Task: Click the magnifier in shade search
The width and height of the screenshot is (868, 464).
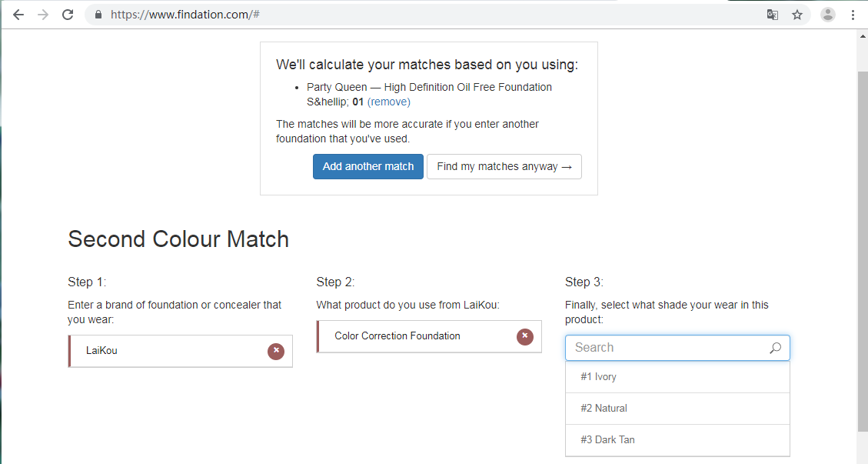Action: [x=775, y=348]
